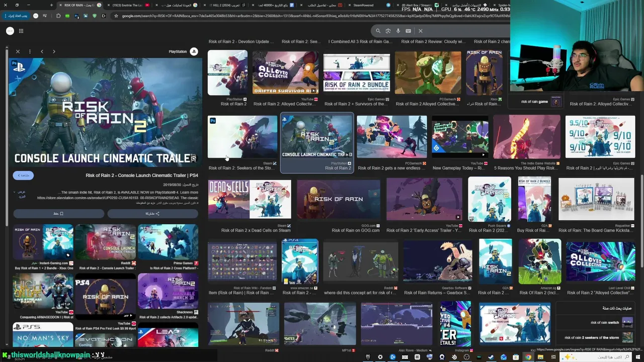The width and height of the screenshot is (644, 362).
Task: Open the Risk of Rain Returns Gearbox thumbnail
Action: (x=438, y=261)
